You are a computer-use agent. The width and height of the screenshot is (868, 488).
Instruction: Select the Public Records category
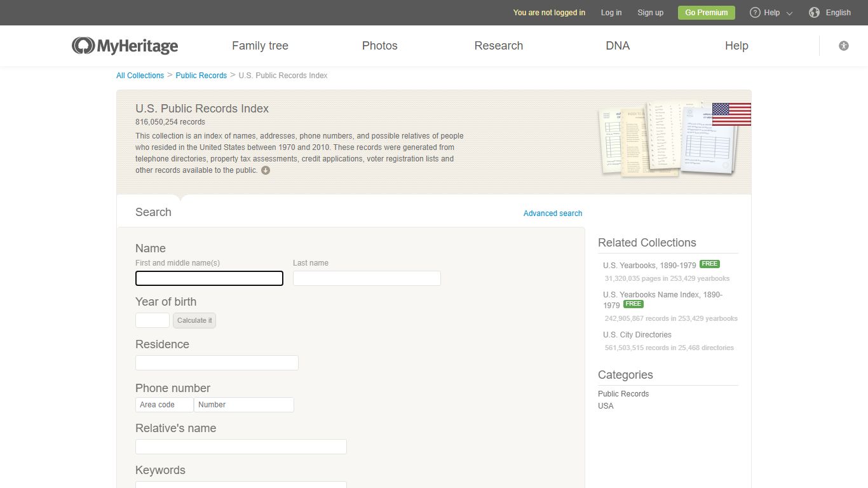[x=623, y=394]
